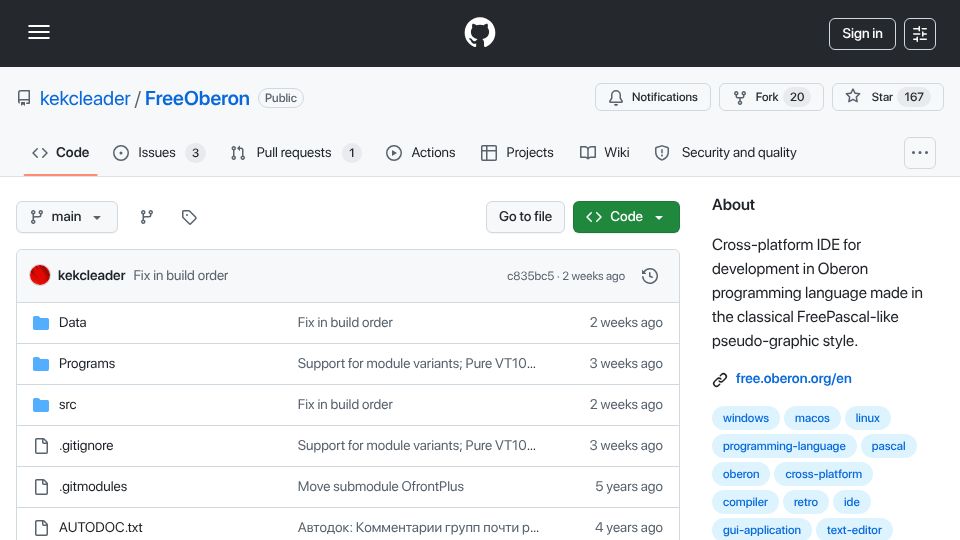
Task: Open the Programs folder
Action: click(x=87, y=364)
